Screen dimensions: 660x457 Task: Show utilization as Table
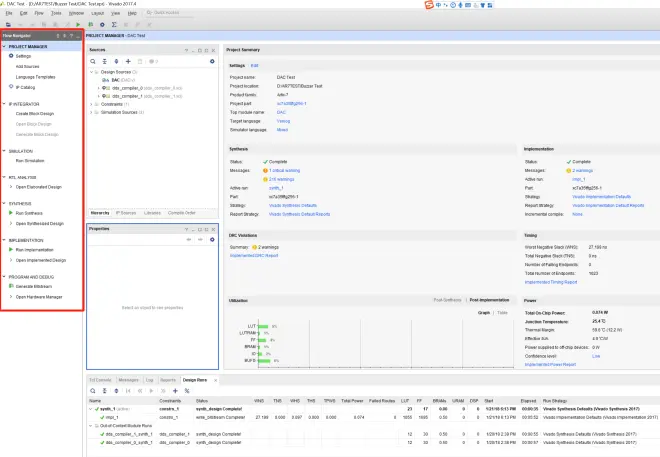click(502, 313)
